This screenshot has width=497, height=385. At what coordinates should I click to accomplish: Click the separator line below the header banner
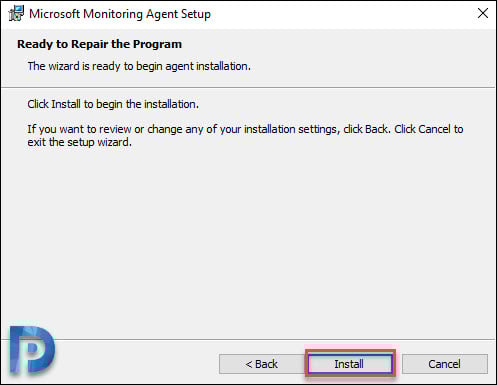(248, 88)
